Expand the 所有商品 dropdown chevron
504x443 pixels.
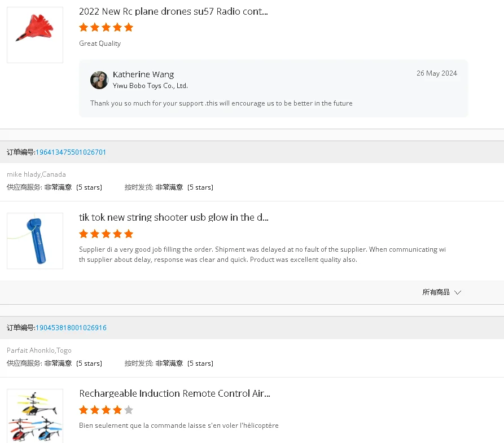pyautogui.click(x=458, y=292)
